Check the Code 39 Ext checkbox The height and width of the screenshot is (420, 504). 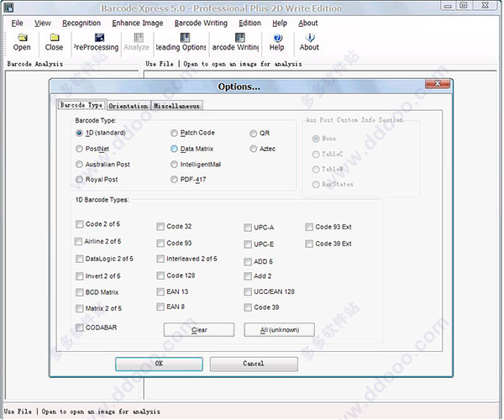(x=309, y=244)
